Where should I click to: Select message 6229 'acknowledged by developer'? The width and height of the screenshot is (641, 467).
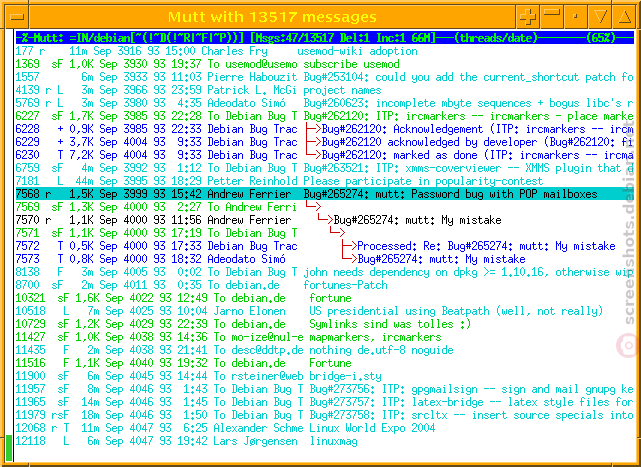click(x=325, y=142)
